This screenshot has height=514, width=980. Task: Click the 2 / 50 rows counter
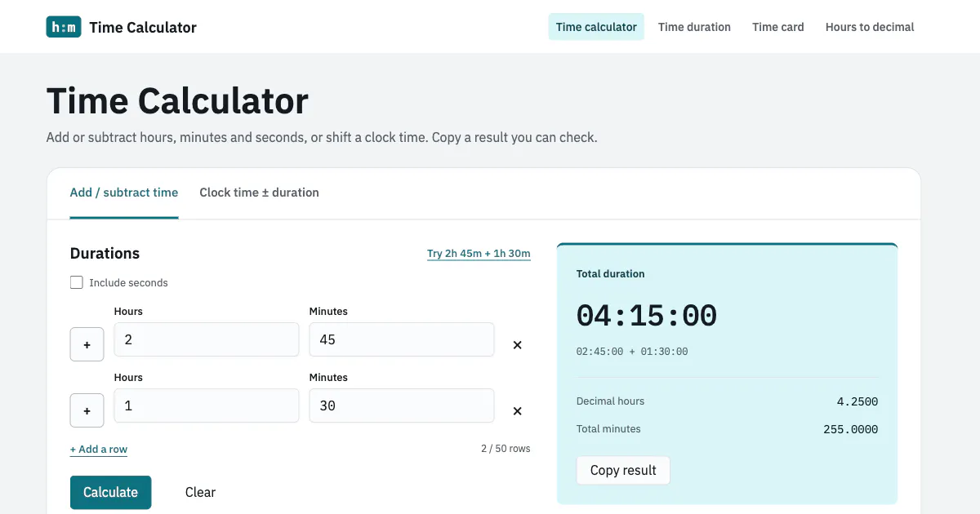[506, 449]
